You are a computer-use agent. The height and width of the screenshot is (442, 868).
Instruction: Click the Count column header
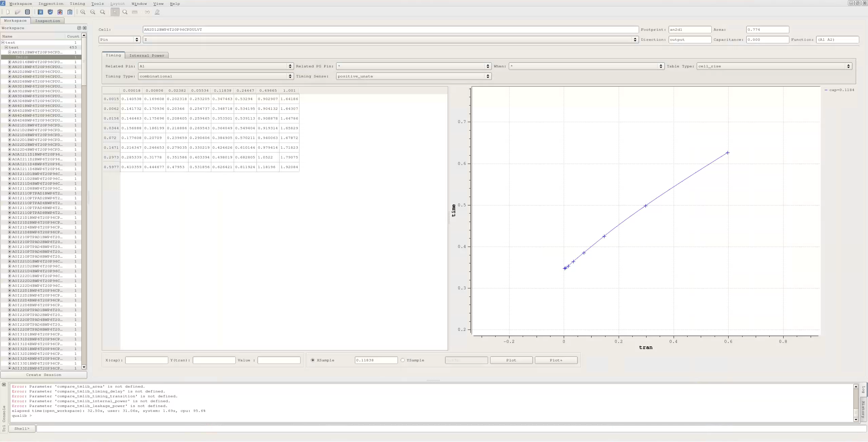(x=73, y=36)
